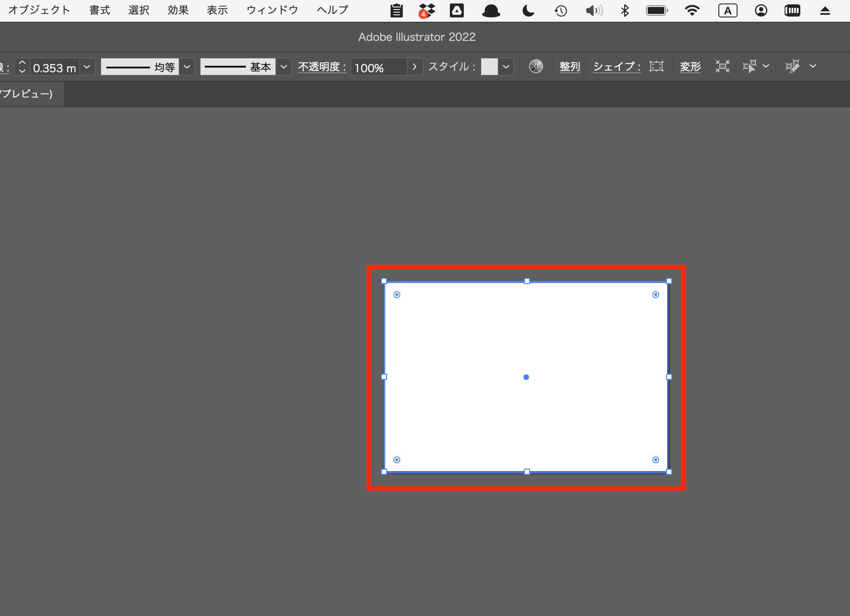The image size is (850, 616).
Task: Click the 100% opacity input field
Action: (378, 68)
